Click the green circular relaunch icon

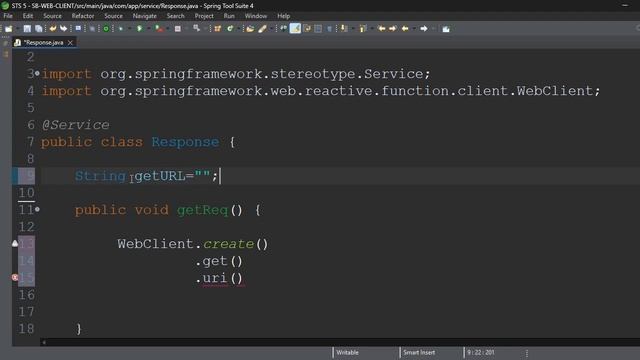106,29
